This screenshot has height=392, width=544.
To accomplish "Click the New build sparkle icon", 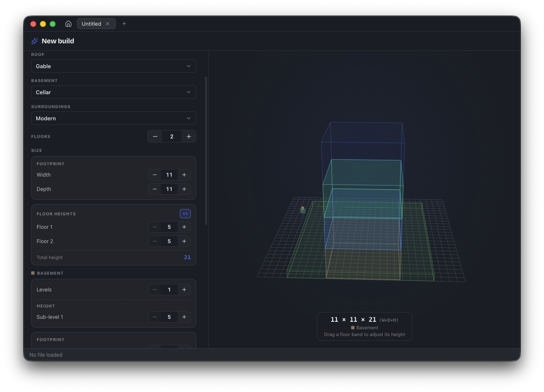I will click(x=35, y=41).
